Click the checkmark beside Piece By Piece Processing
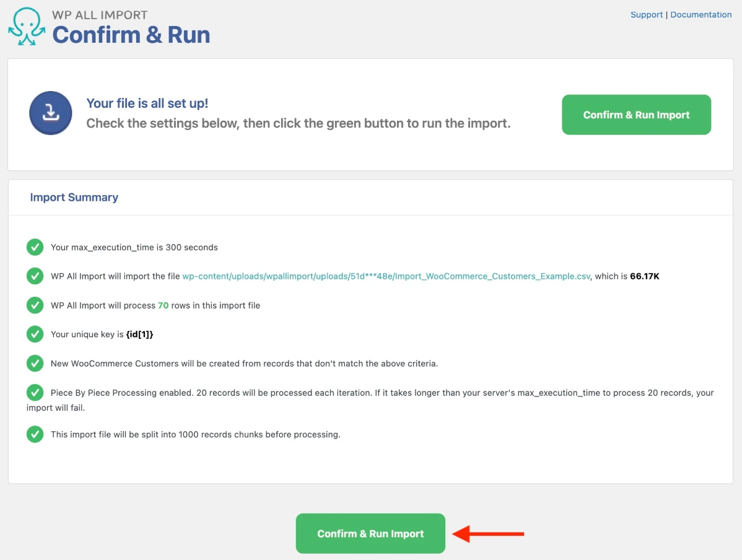742x560 pixels. coord(35,392)
